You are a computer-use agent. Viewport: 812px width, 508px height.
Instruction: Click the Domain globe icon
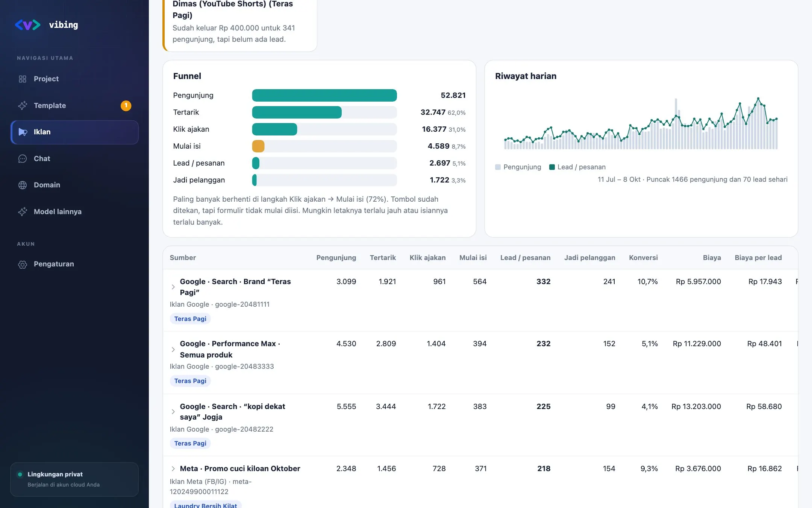[x=23, y=185]
